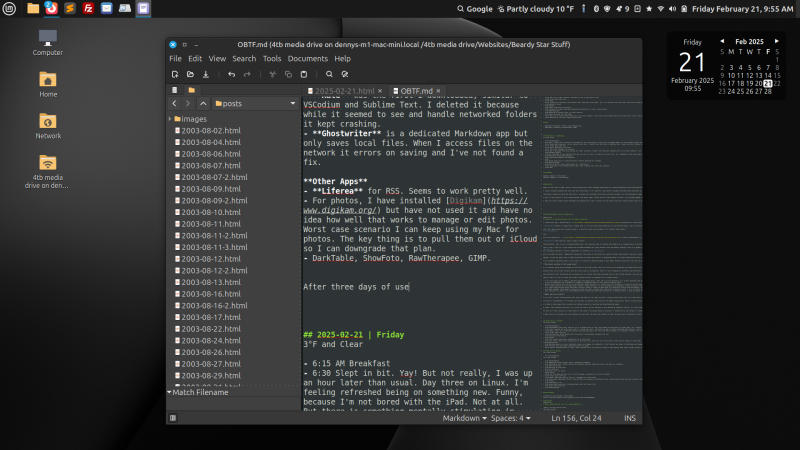
Task: Click the New document toolbar icon
Action: pos(175,74)
